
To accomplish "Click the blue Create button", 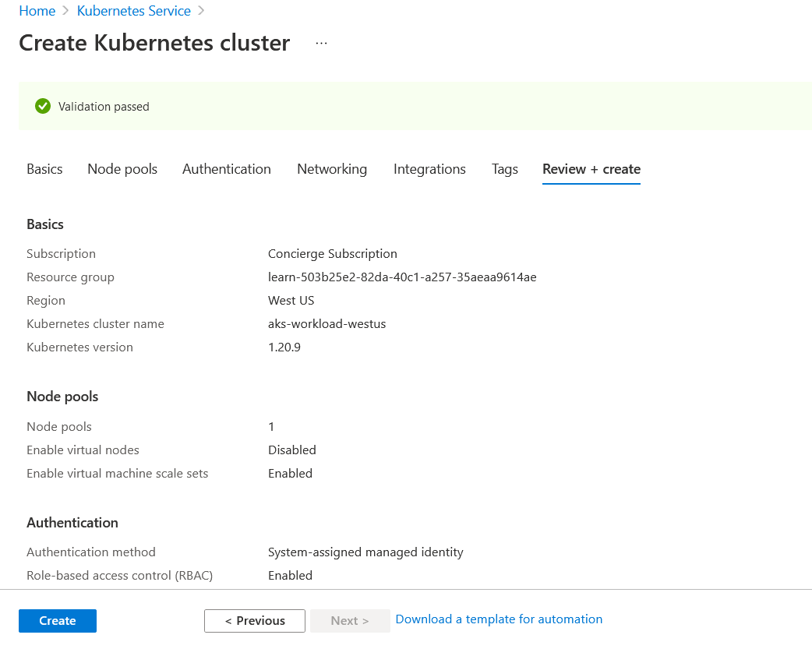I will [x=58, y=621].
